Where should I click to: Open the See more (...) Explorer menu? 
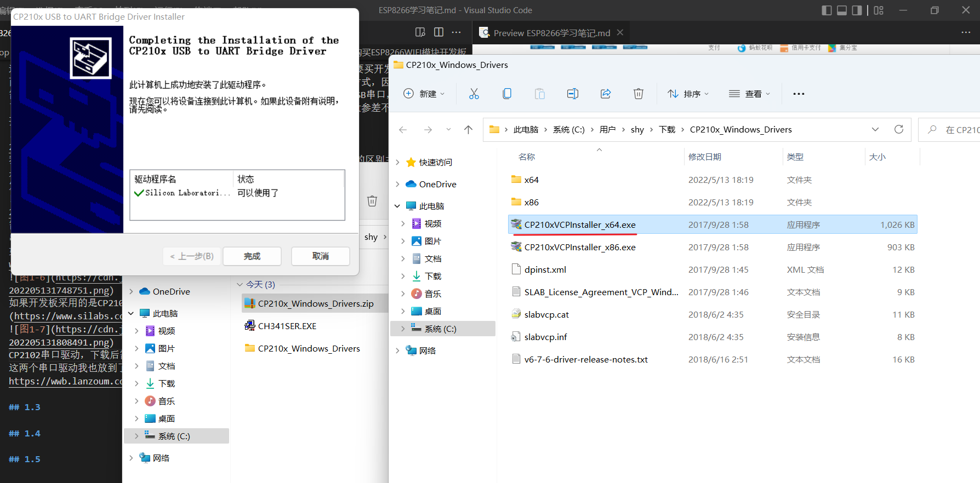pyautogui.click(x=799, y=94)
